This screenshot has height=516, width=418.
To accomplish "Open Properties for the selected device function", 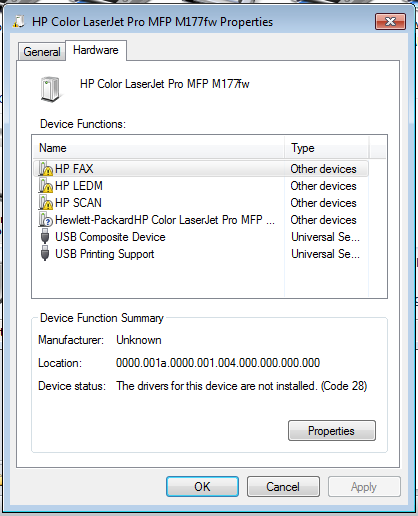I will (x=332, y=430).
